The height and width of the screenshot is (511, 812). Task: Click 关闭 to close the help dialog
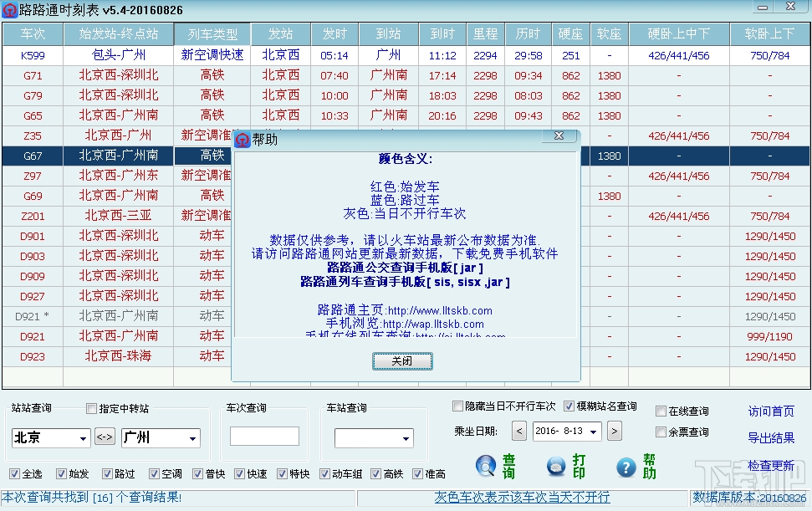point(402,360)
